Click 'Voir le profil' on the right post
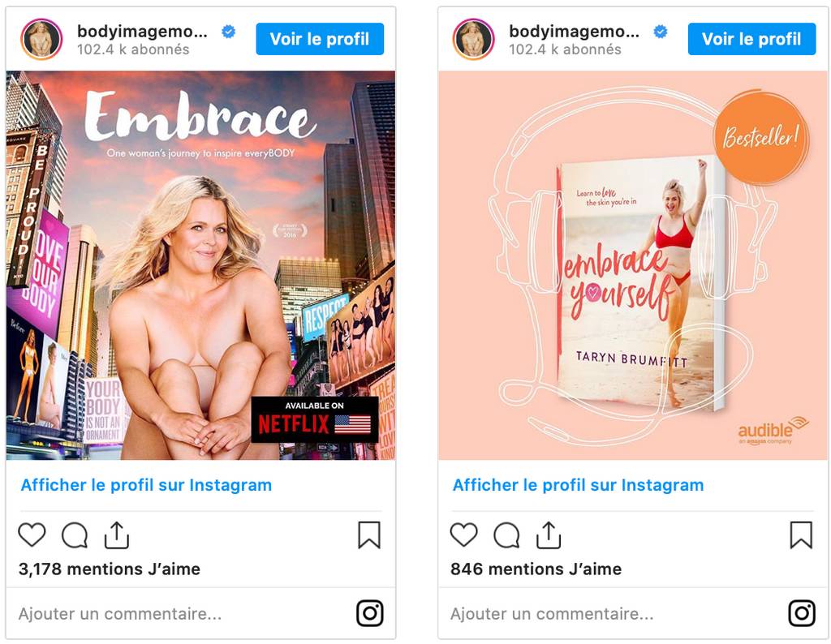The image size is (831, 644). [x=751, y=39]
